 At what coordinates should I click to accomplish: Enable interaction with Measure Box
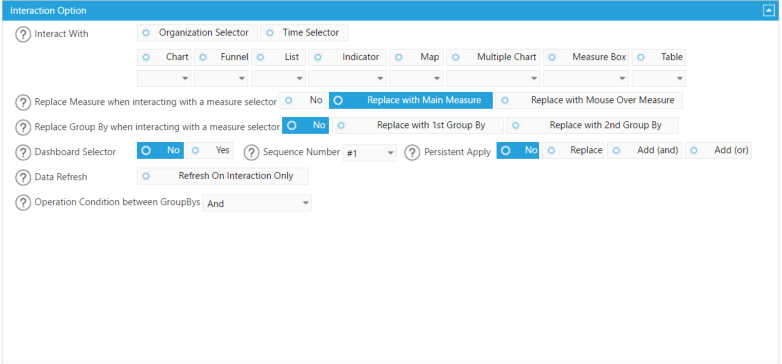[x=586, y=57]
